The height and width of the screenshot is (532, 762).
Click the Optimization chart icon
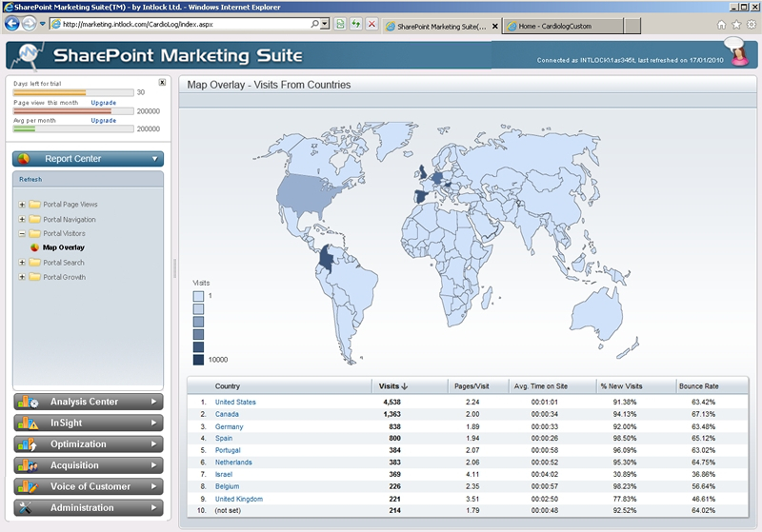pyautogui.click(x=28, y=444)
